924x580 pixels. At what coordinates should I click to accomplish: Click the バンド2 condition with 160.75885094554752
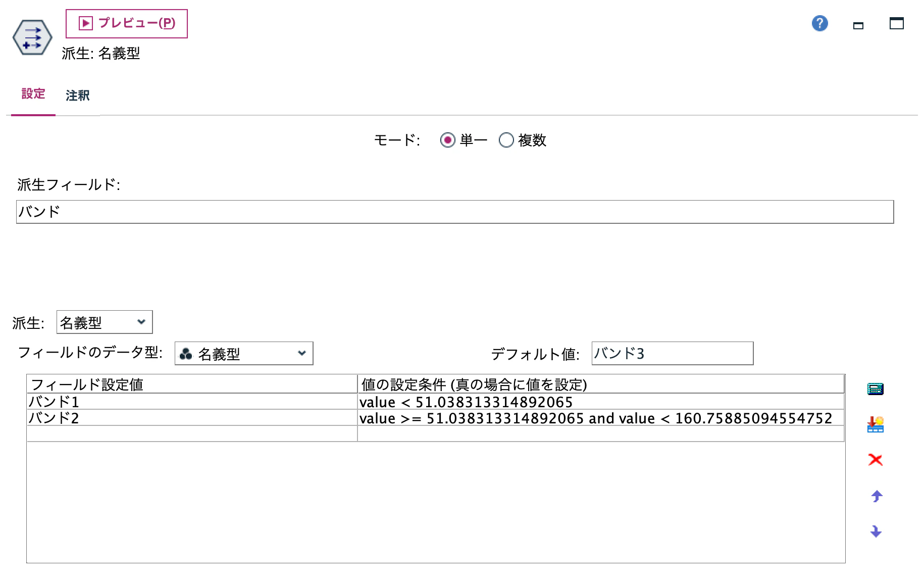601,418
